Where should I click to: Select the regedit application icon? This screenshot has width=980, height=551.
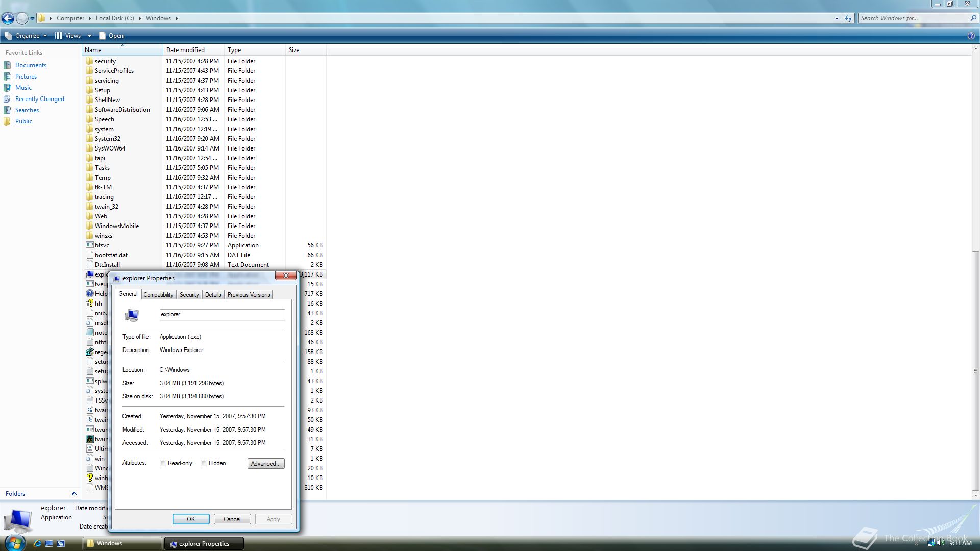[90, 352]
